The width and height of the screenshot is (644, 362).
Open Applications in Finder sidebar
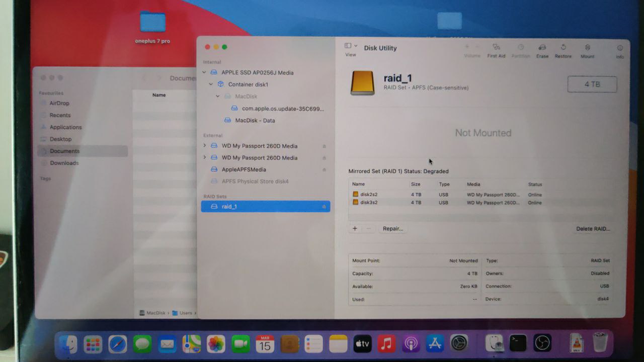[65, 127]
